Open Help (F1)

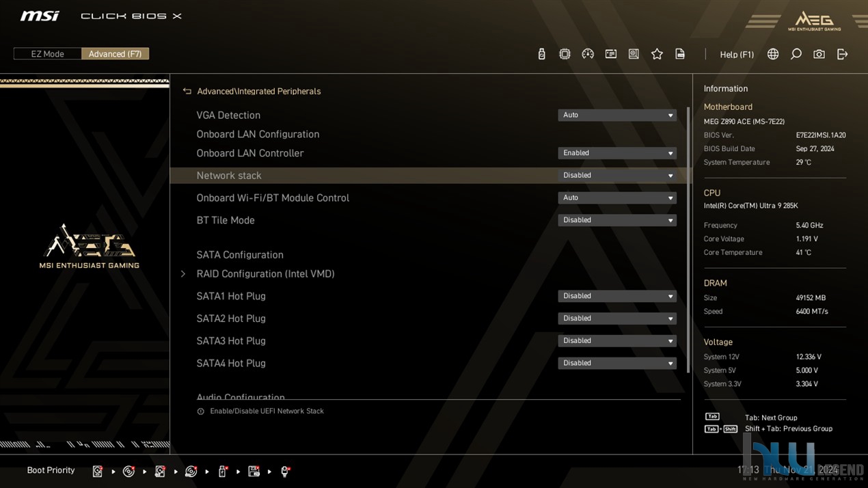737,55
